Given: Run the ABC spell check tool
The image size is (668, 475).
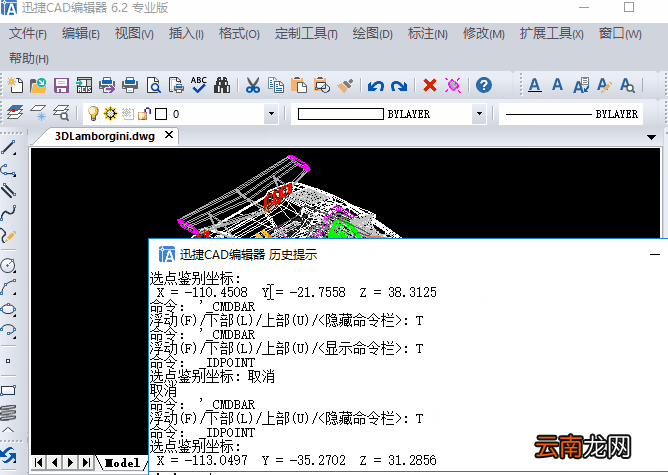Looking at the screenshot, I should (199, 85).
